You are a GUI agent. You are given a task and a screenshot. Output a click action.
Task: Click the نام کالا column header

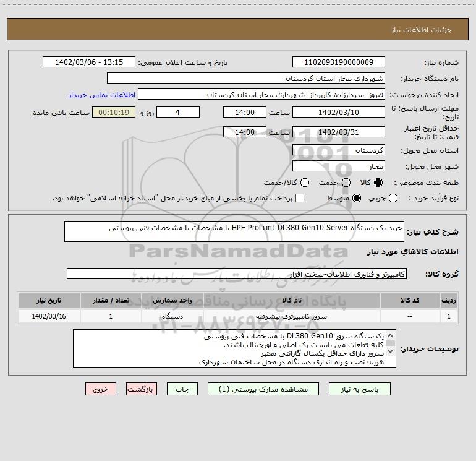(x=291, y=301)
